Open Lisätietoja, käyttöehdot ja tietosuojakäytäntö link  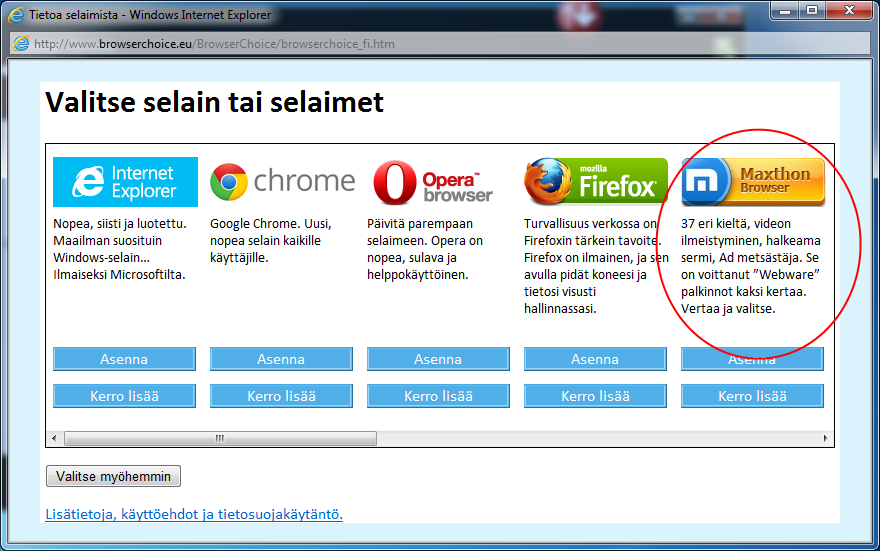pyautogui.click(x=194, y=514)
